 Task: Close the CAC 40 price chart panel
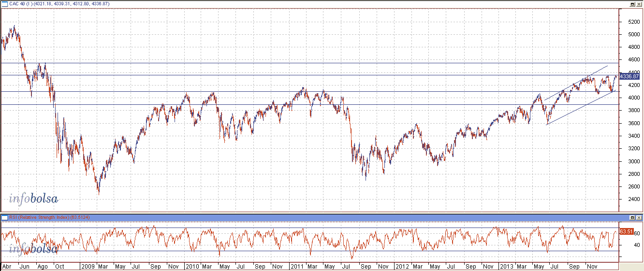coord(639,4)
